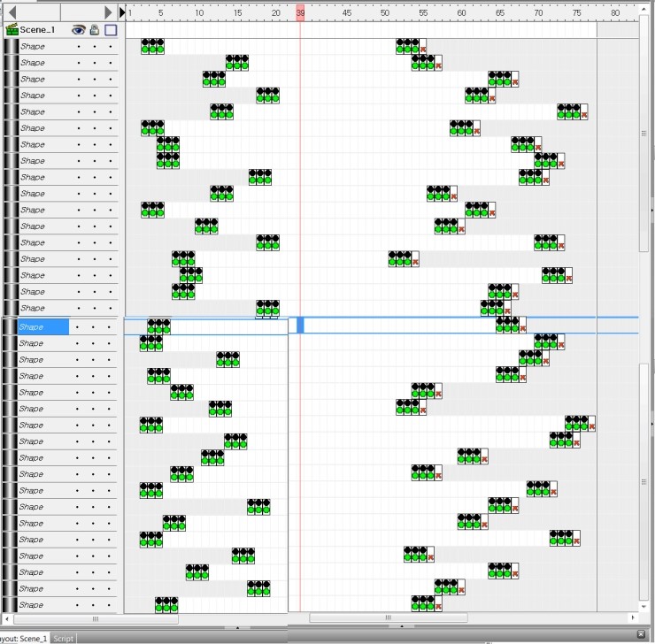The height and width of the screenshot is (644, 655).
Task: Click frame 60 on the timeline ruler
Action: 461,13
